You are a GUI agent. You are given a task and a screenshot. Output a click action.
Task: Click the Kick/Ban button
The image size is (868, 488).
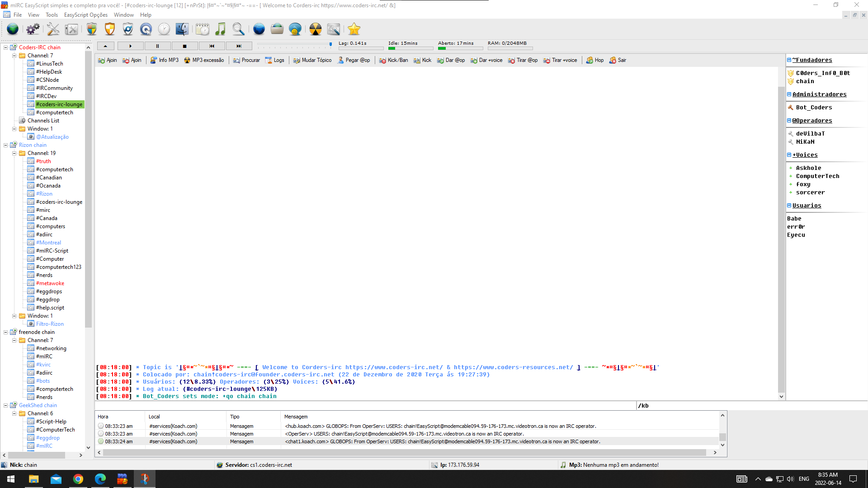pyautogui.click(x=393, y=60)
